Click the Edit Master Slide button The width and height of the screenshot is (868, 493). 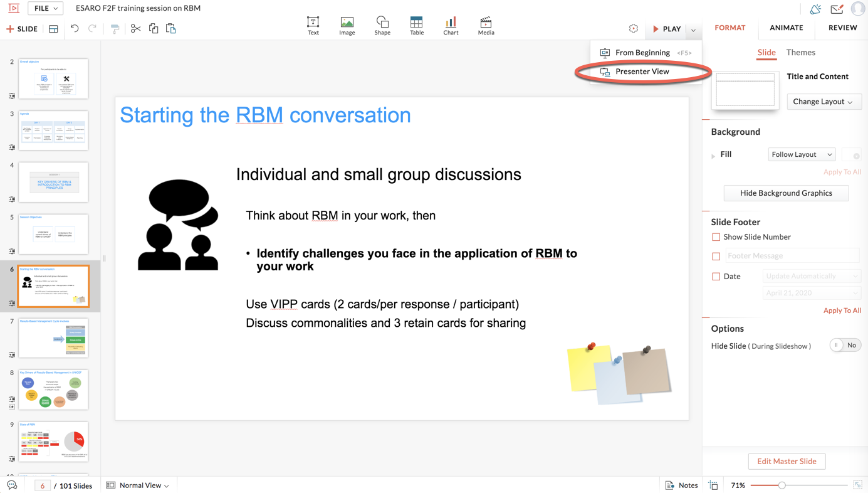[787, 462]
